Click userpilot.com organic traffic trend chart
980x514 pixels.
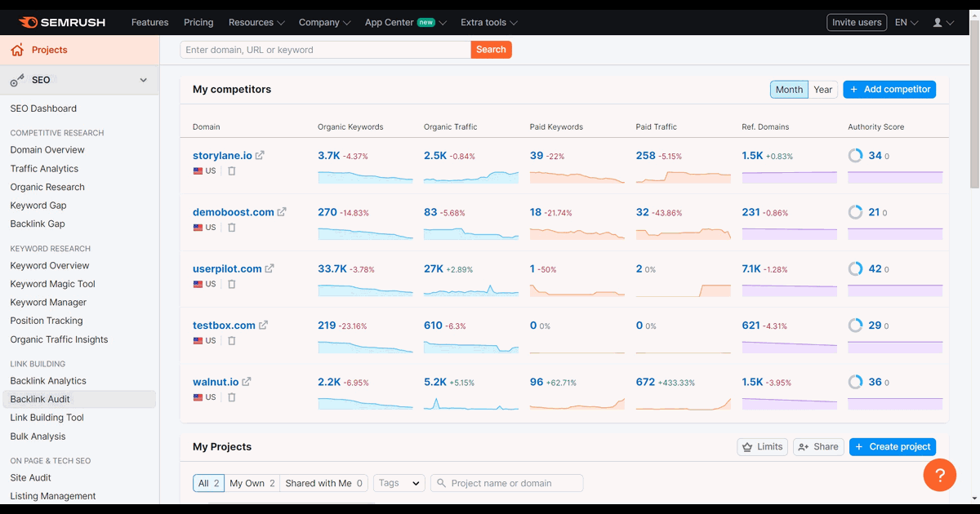471,290
